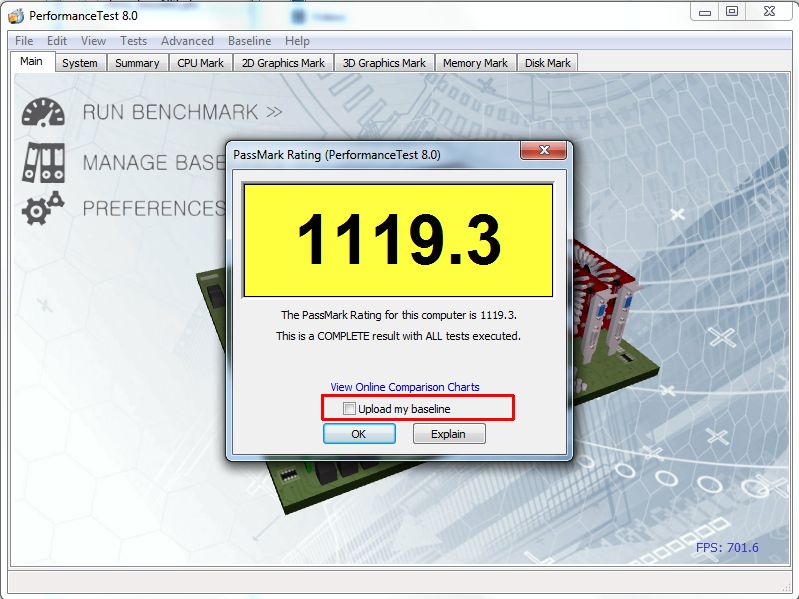Click 'The PassMark Rating for this computer' text
Viewport: 799px width, 599px height.
tap(399, 315)
